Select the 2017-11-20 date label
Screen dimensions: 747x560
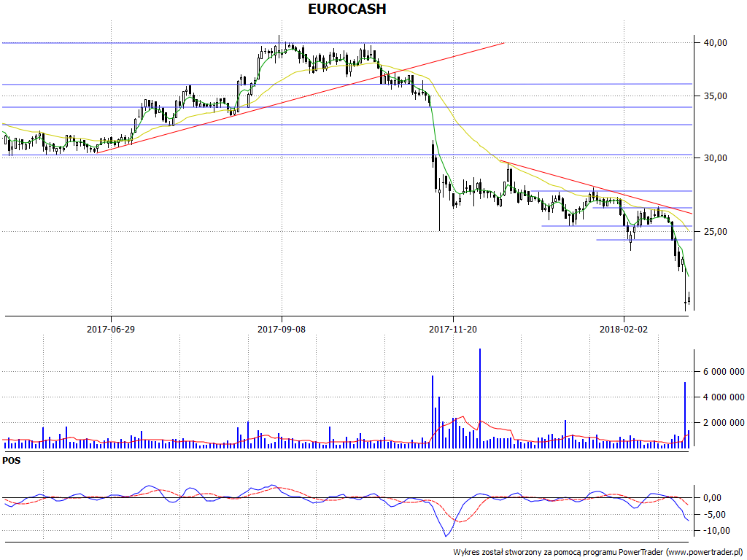click(x=452, y=329)
